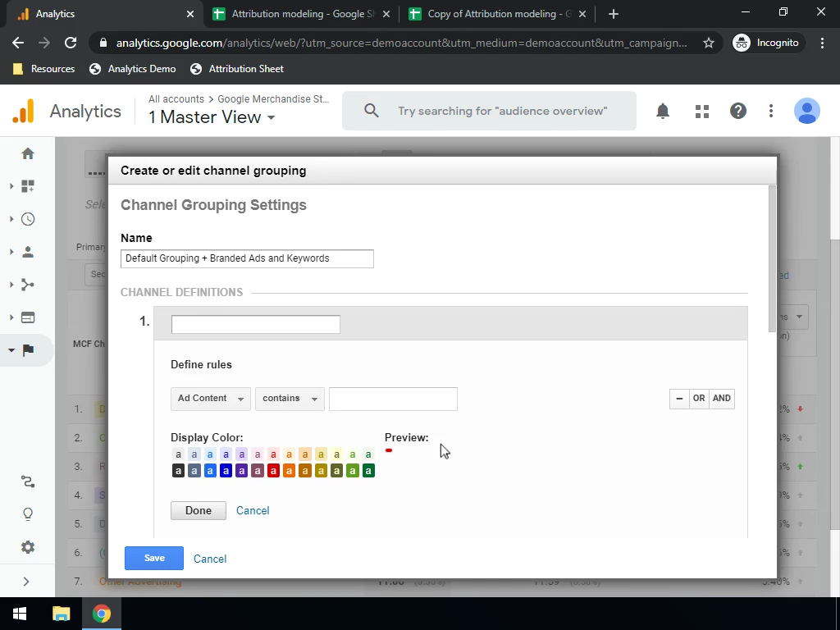
Task: Click the Google Analytics logo
Action: [x=23, y=111]
